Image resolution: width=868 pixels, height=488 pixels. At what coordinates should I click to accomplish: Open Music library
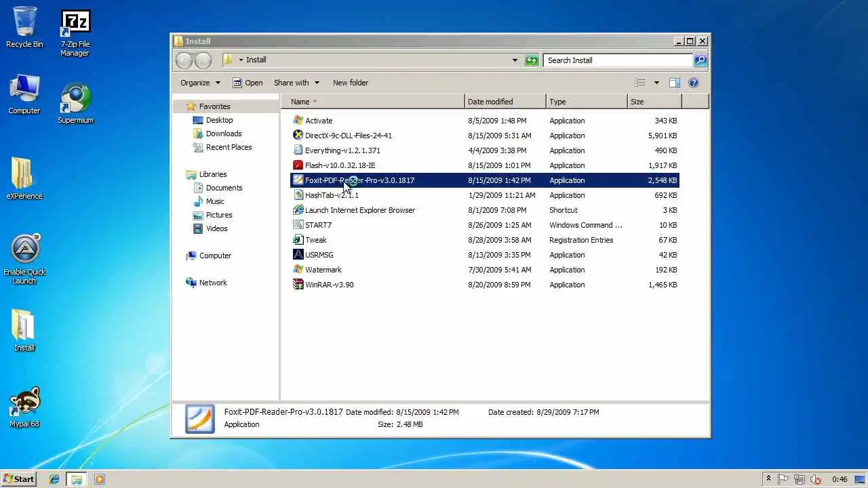(215, 201)
